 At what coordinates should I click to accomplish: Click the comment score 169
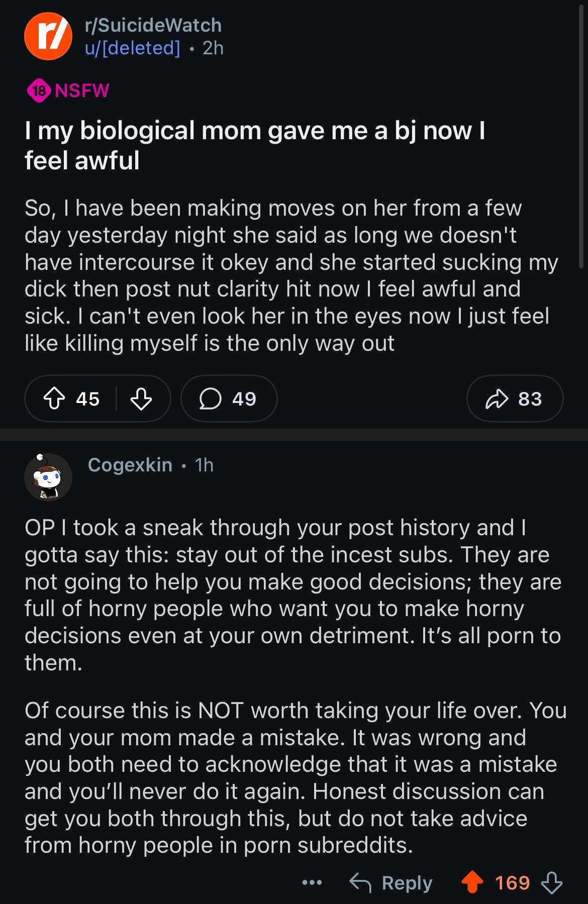[512, 882]
